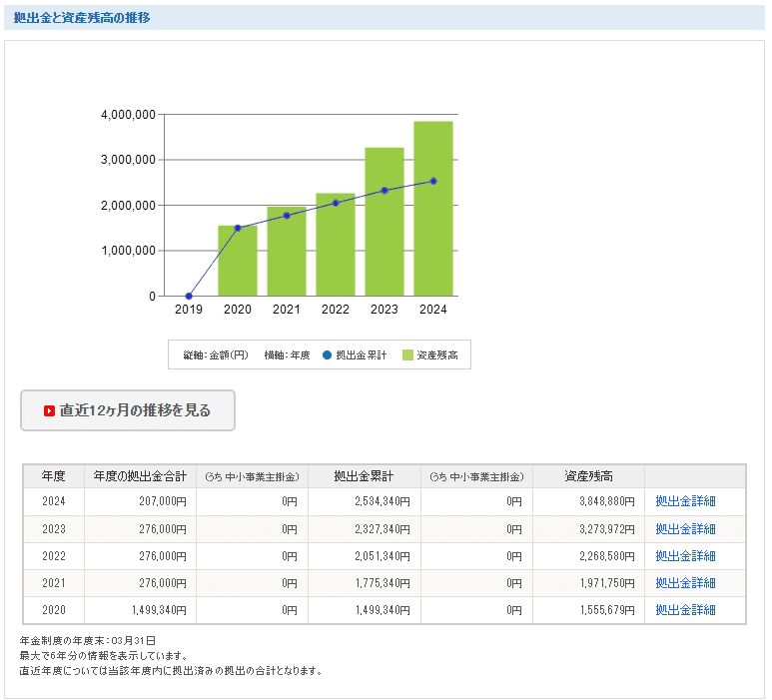Click year 2020 in the table
This screenshot has height=700, width=772.
pos(54,610)
